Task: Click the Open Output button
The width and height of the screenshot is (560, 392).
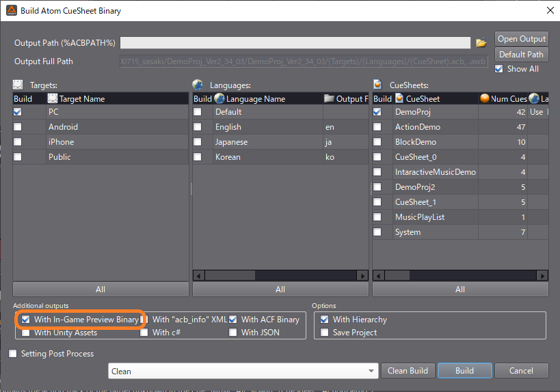Action: (x=522, y=38)
